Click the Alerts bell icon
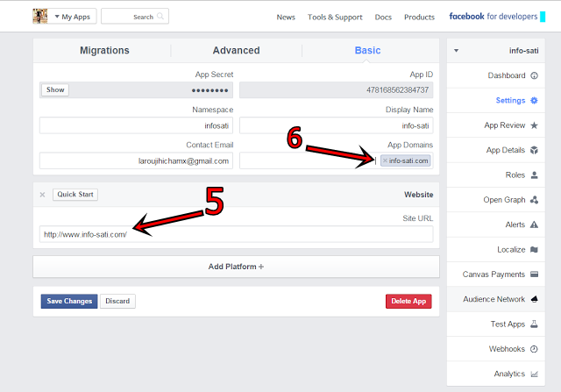The width and height of the screenshot is (561, 392). [x=534, y=225]
